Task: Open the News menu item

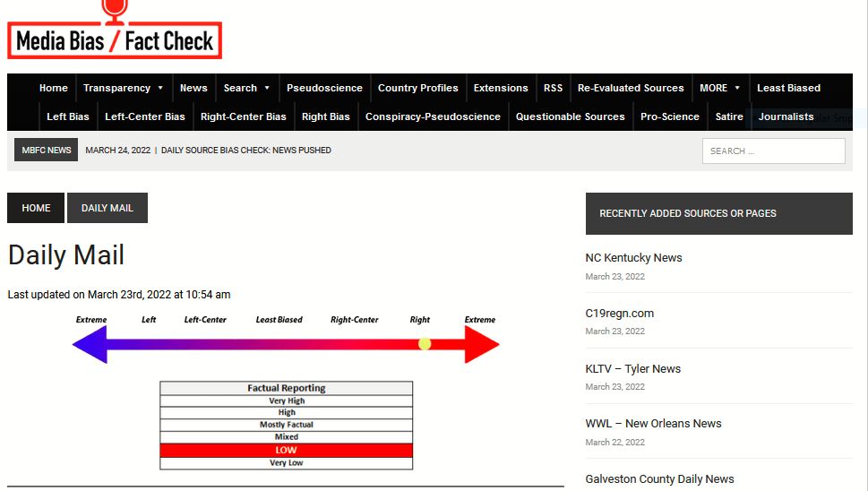Action: [193, 88]
